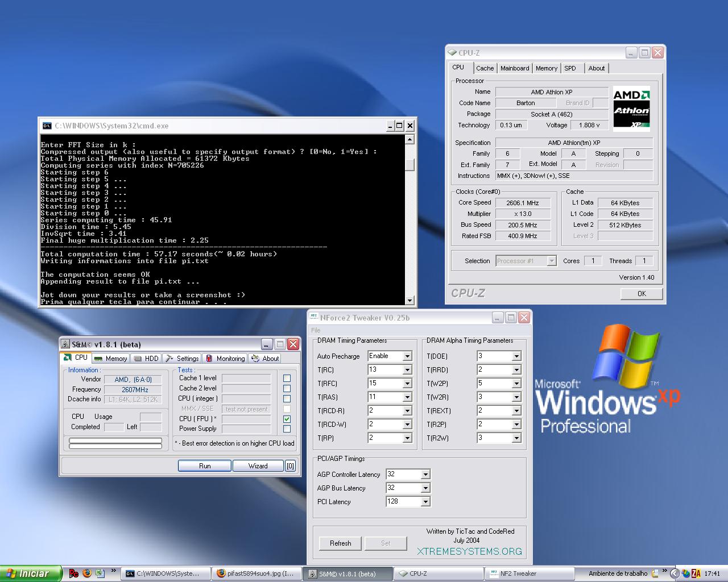Enable the Cache 2 level test checkbox
This screenshot has width=728, height=582.
pos(287,388)
